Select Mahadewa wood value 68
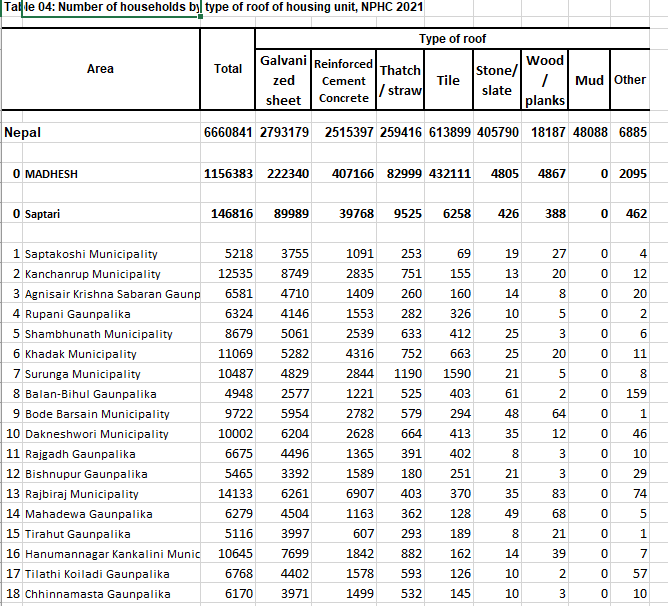Viewport: 668px width, 606px height. point(545,514)
